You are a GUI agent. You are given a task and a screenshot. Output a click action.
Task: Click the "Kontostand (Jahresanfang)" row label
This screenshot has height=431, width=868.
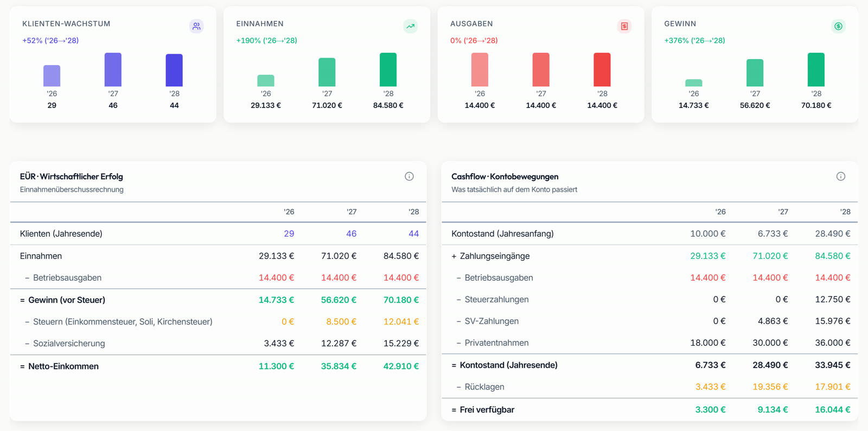(x=502, y=234)
